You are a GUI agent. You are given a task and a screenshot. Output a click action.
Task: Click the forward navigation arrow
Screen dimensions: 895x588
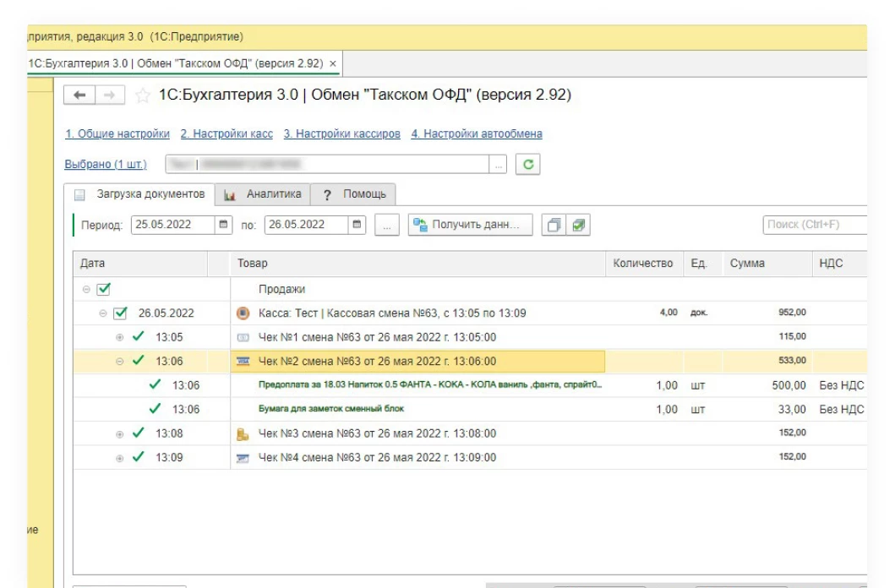pos(111,95)
